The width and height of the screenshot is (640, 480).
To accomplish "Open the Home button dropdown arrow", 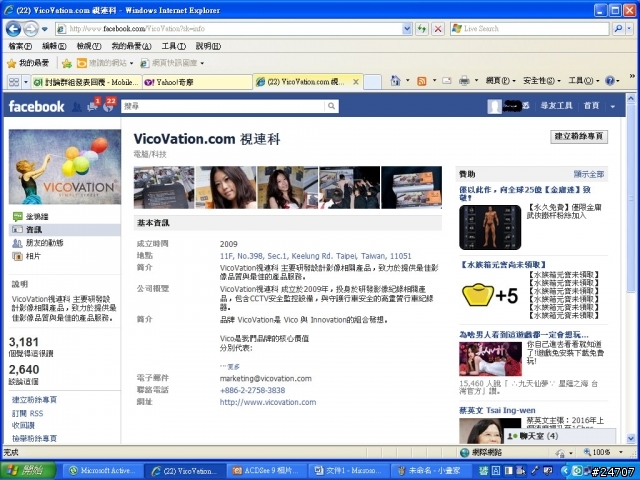I will 407,81.
